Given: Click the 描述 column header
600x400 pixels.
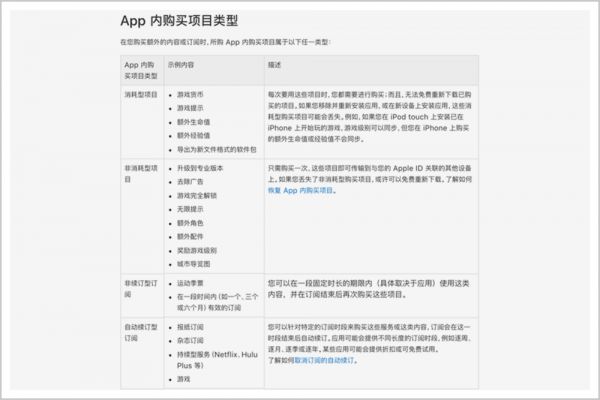Looking at the screenshot, I should tap(274, 64).
